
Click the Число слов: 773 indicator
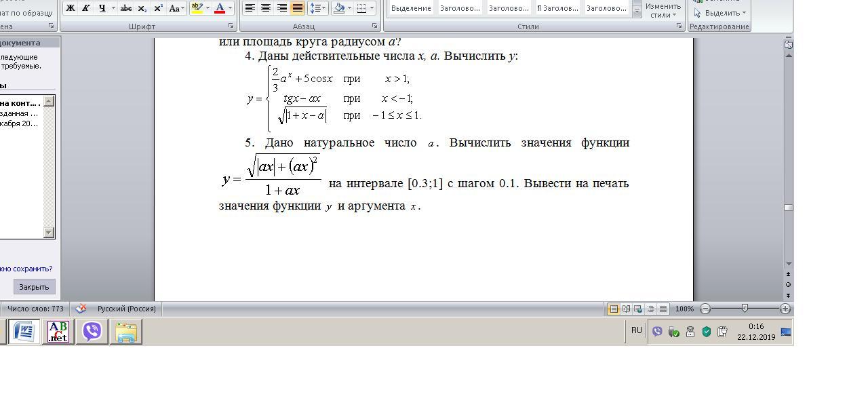tap(35, 309)
